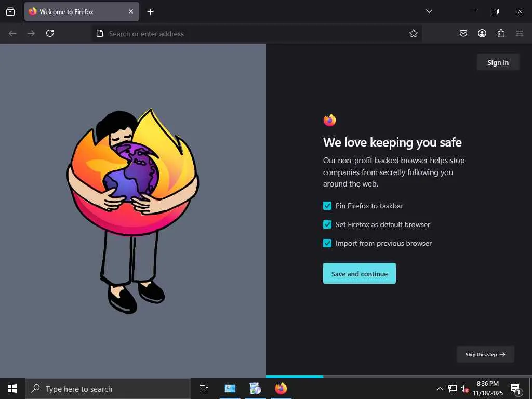Viewport: 532px width, 399px height.
Task: Open the Firefox icon on the taskbar
Action: click(x=281, y=389)
